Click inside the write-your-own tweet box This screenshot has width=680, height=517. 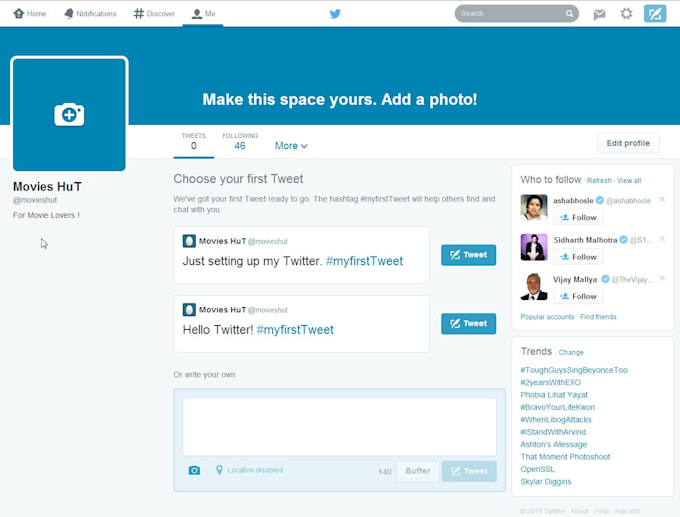click(340, 426)
